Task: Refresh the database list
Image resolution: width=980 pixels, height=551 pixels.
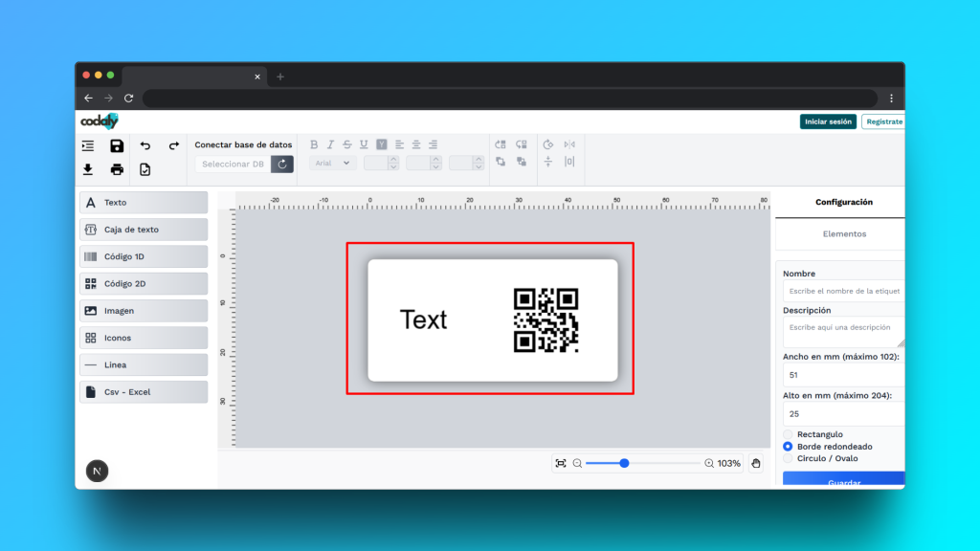Action: [x=282, y=164]
